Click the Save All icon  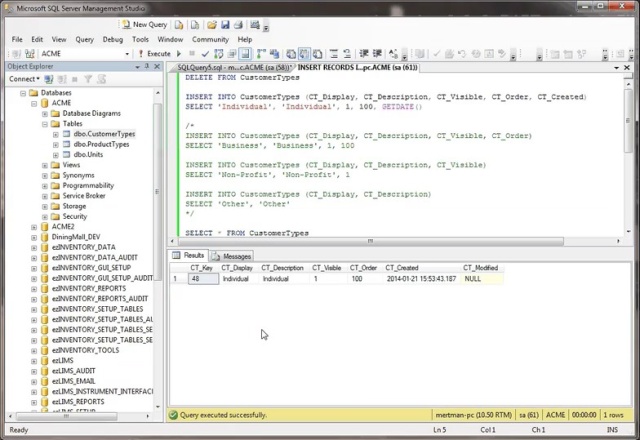239,23
